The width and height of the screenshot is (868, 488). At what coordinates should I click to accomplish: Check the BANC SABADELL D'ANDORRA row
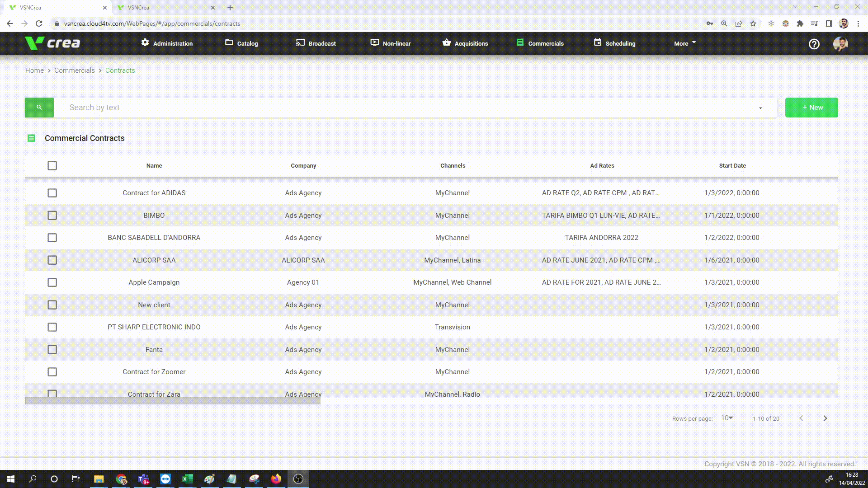pos(52,238)
